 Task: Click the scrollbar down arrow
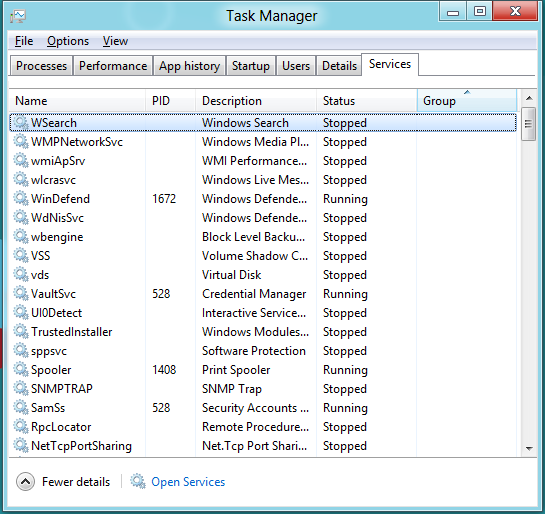point(529,449)
